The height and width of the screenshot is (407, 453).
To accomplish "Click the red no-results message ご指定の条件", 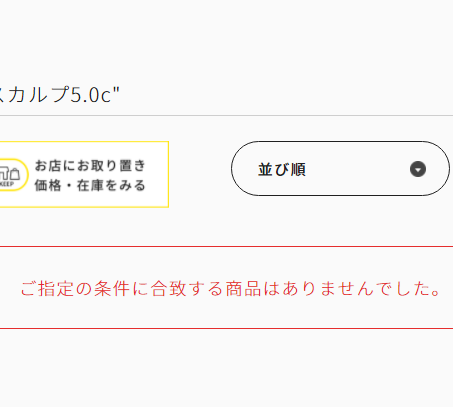I will point(231,288).
